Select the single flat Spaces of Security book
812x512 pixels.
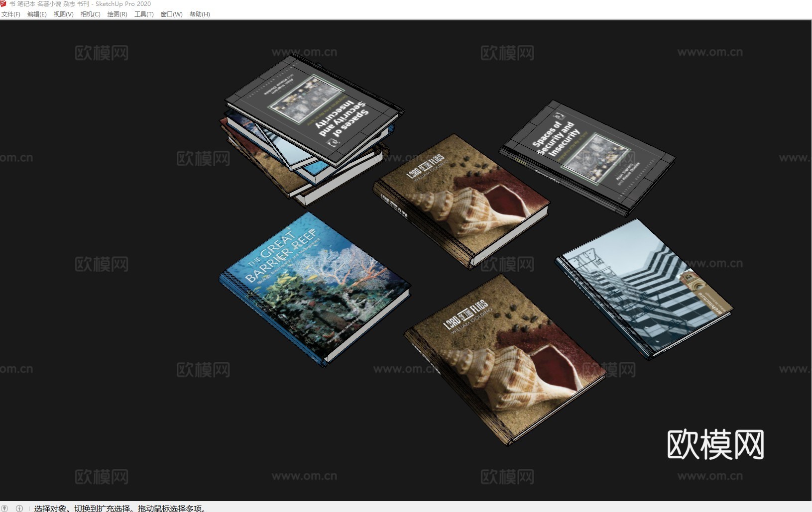point(587,158)
